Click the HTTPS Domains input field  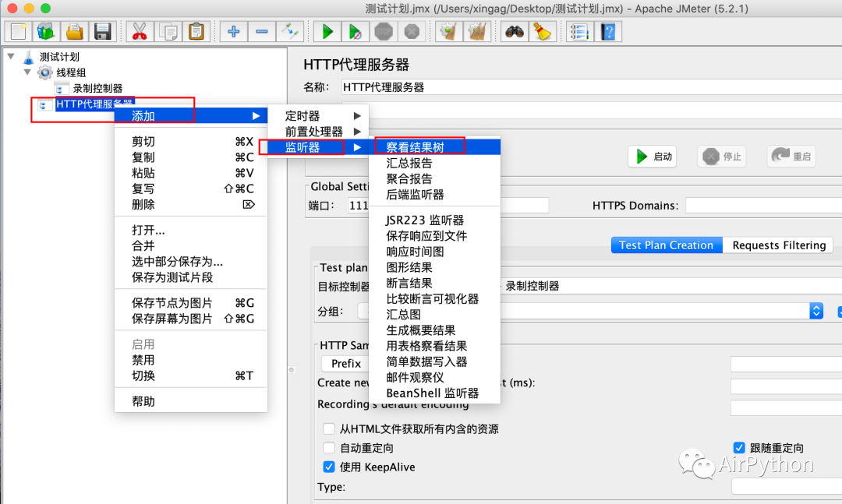[763, 205]
